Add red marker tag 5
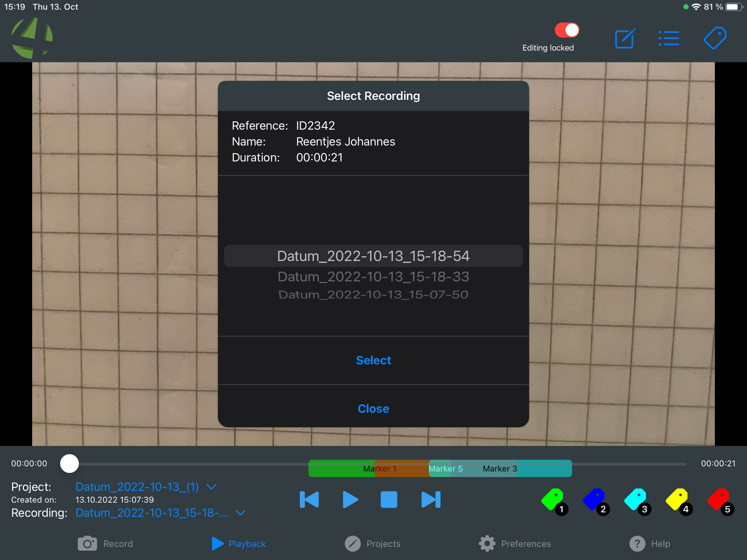Viewport: 747px width, 560px height. pos(720,501)
